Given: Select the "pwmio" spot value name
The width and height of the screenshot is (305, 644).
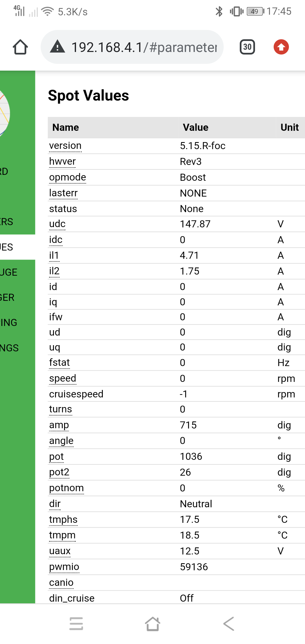Looking at the screenshot, I should pyautogui.click(x=64, y=567).
